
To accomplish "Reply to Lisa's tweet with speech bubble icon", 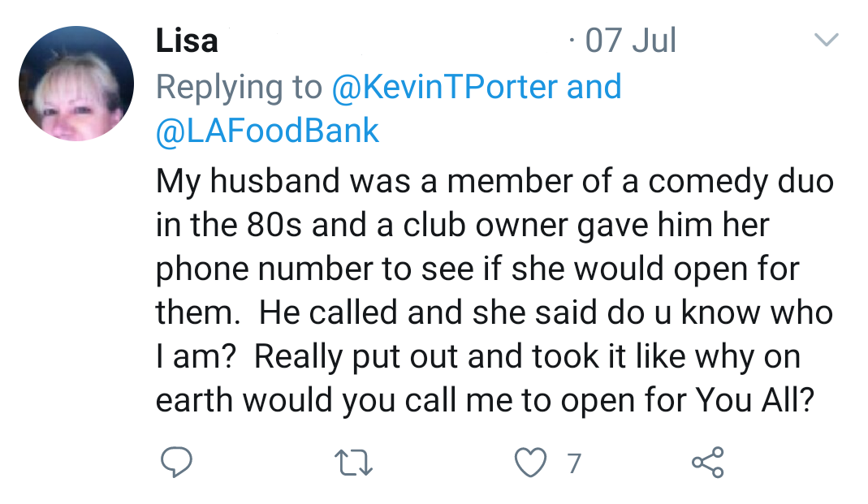I will coord(174,463).
